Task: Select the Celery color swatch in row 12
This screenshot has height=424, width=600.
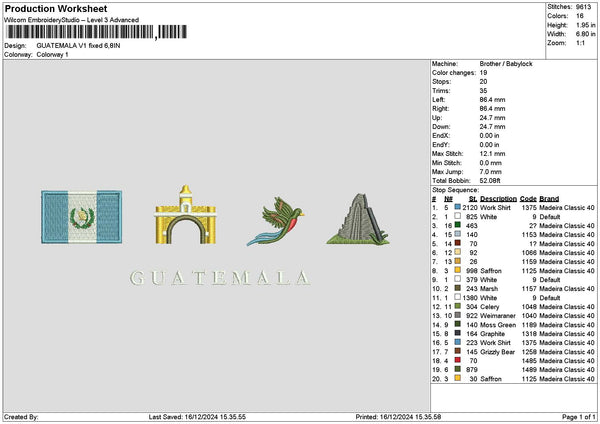Action: (x=457, y=306)
